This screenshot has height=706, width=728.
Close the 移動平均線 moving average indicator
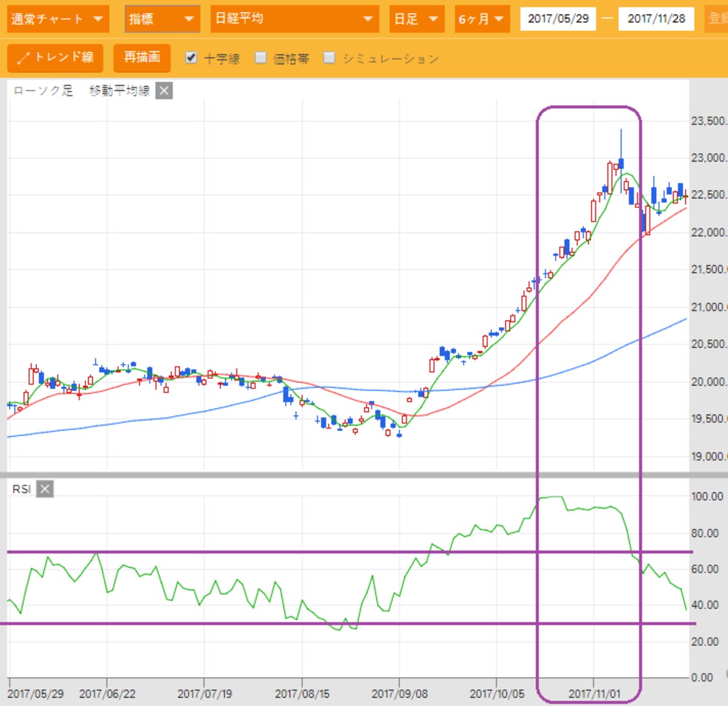point(164,91)
